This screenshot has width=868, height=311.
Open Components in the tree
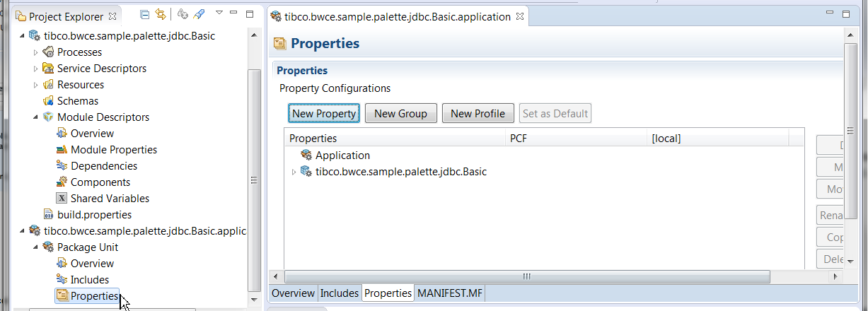100,182
